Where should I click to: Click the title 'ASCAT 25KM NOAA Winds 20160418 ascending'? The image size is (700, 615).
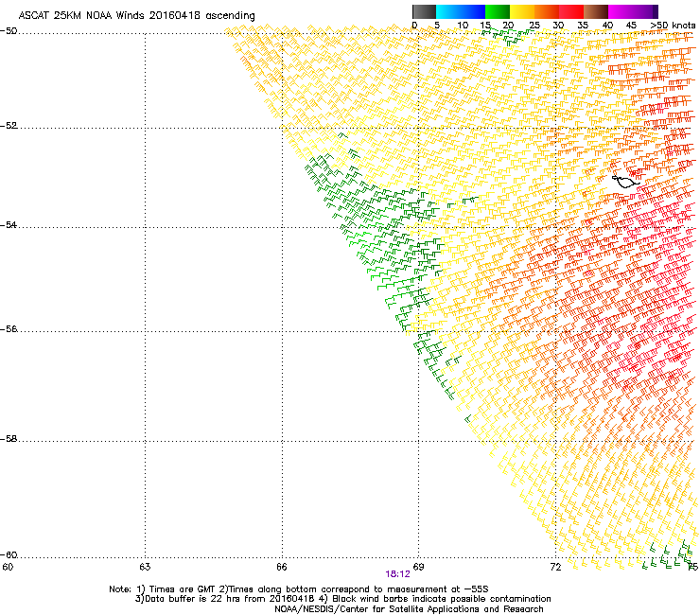pos(136,16)
